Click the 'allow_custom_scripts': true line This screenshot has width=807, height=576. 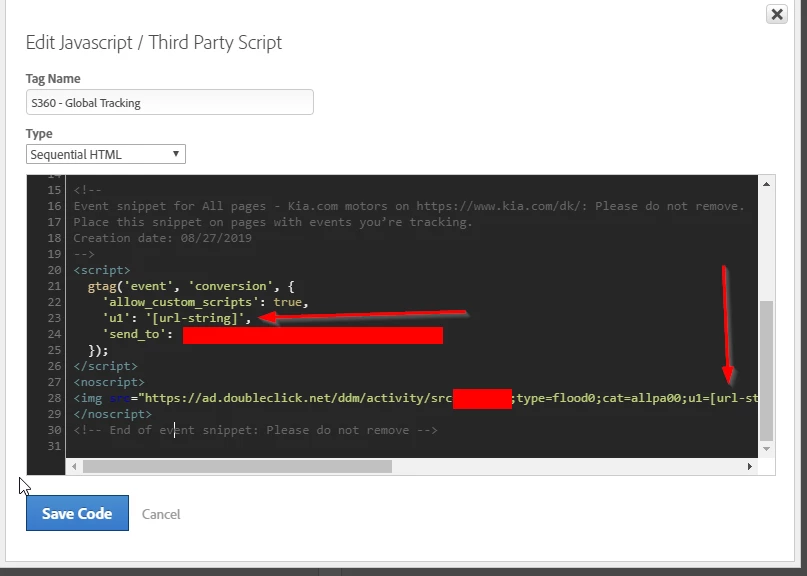click(x=205, y=302)
